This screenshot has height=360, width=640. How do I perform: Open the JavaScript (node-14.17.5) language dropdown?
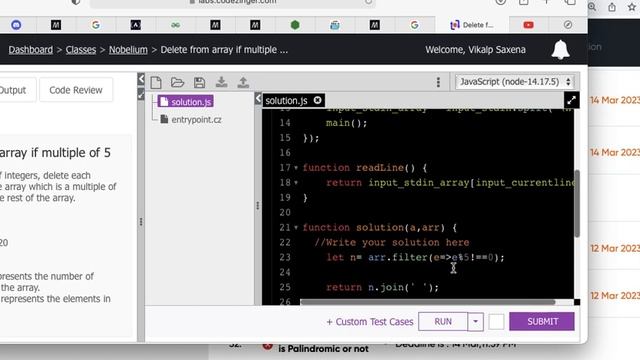click(515, 82)
